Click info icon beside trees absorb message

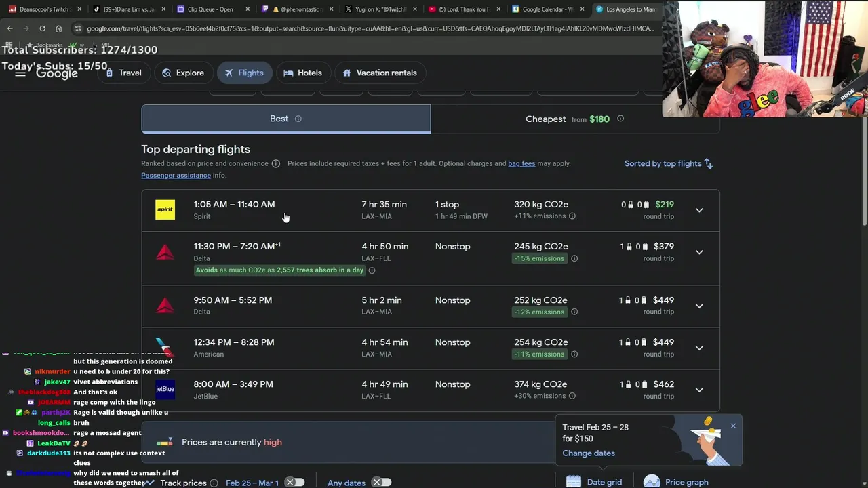(372, 270)
